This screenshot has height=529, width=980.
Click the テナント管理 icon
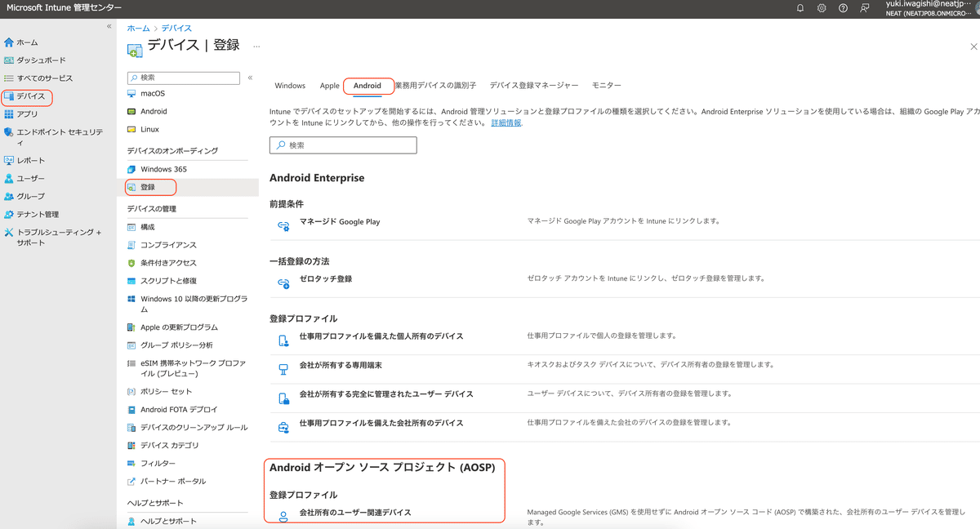[9, 215]
